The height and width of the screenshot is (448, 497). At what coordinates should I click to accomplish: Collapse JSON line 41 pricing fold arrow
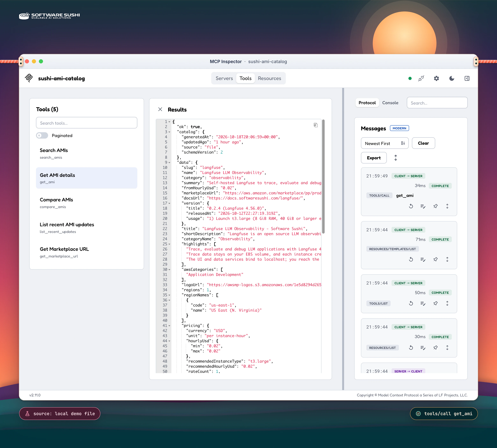169,326
